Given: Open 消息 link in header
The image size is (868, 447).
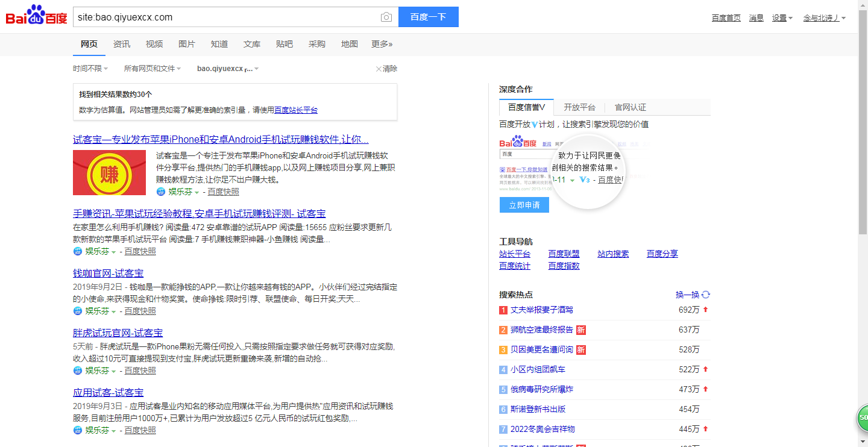Looking at the screenshot, I should click(756, 18).
